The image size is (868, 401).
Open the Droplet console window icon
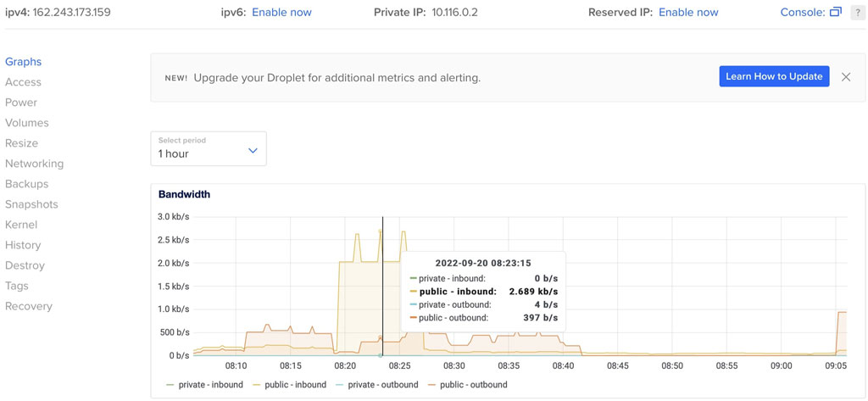click(x=836, y=12)
